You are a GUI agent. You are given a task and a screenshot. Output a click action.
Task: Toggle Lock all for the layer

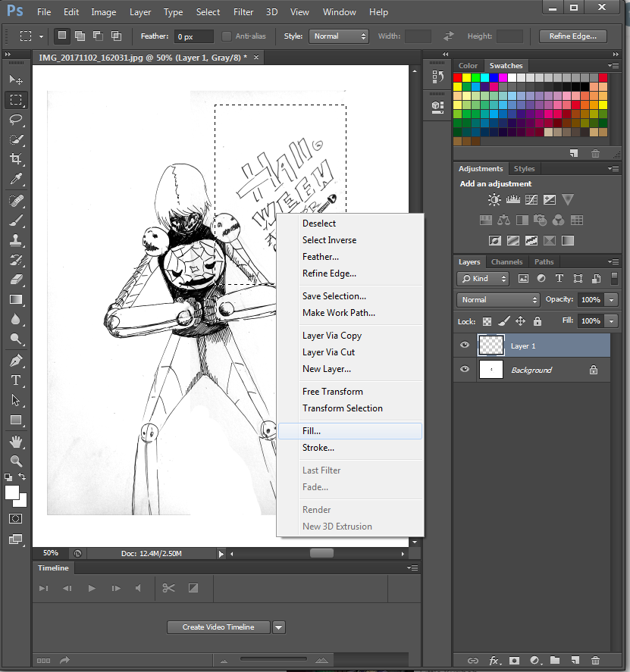point(538,321)
